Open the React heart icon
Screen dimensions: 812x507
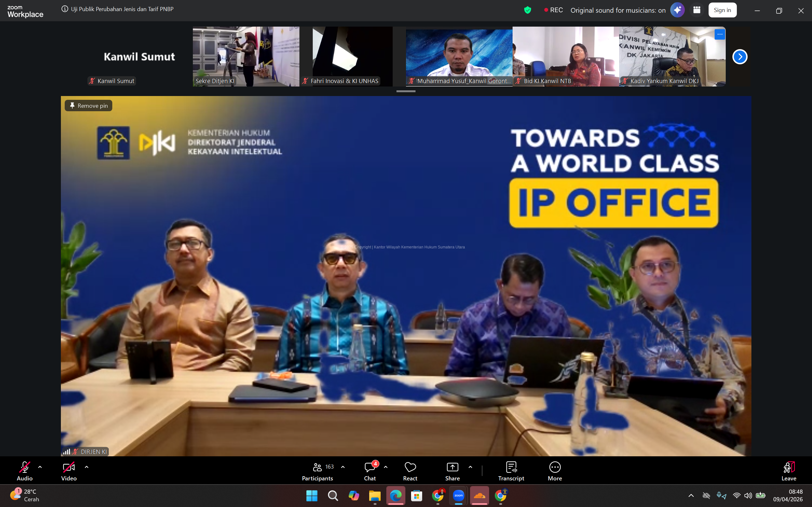pyautogui.click(x=410, y=467)
